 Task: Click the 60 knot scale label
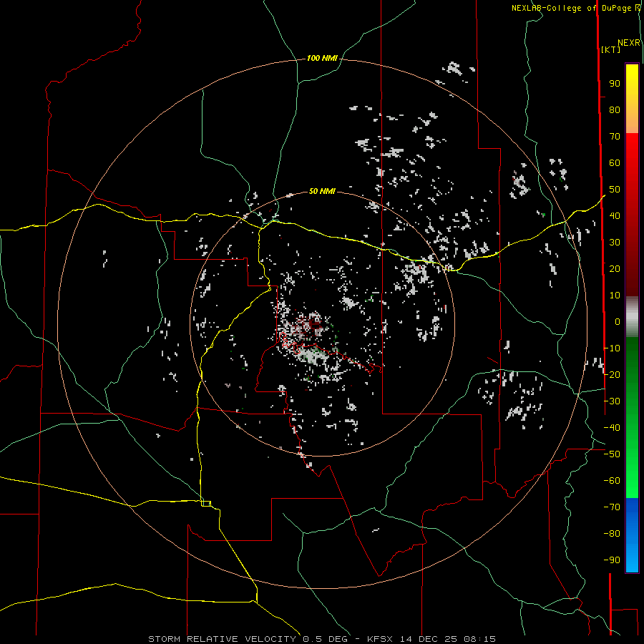615,163
